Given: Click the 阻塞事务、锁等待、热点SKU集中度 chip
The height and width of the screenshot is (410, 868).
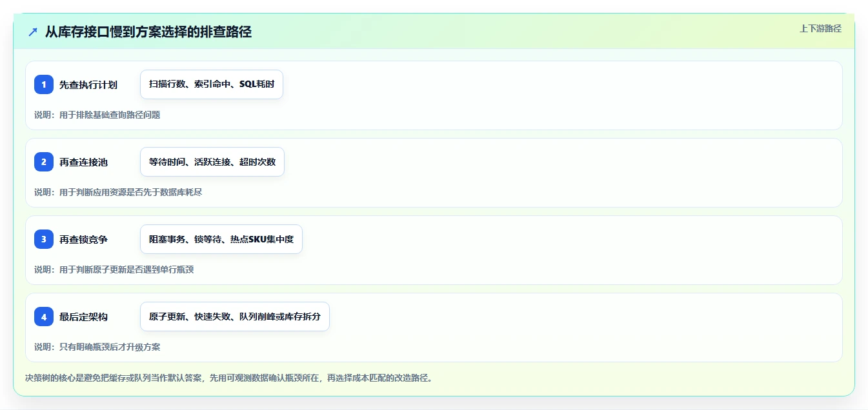Looking at the screenshot, I should (x=221, y=239).
